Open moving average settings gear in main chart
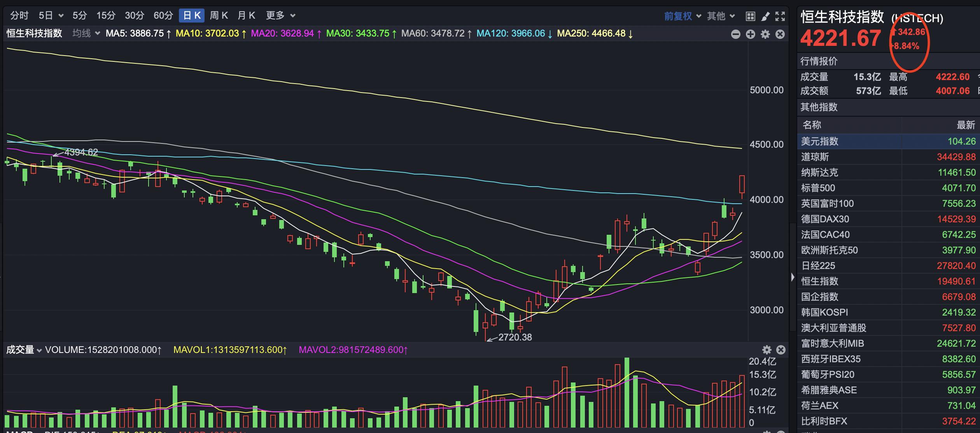Viewport: 980px width, 433px height. coord(765,34)
